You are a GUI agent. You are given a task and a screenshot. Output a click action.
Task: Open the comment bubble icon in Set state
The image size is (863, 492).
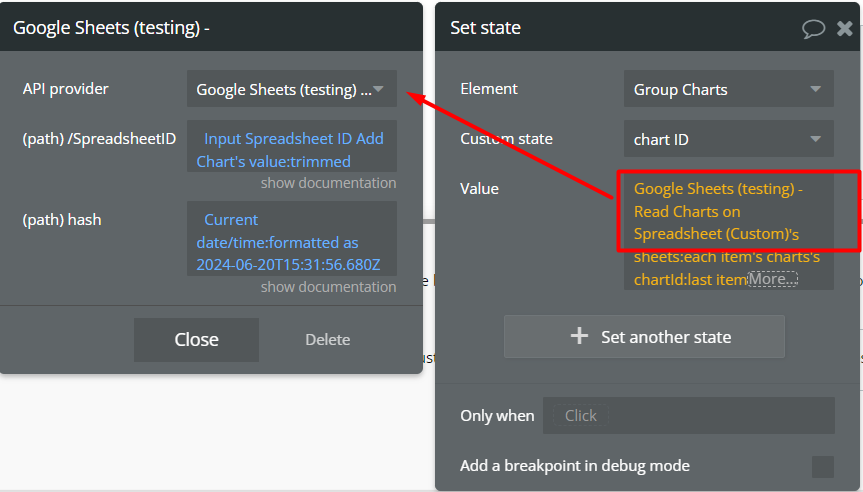click(813, 28)
